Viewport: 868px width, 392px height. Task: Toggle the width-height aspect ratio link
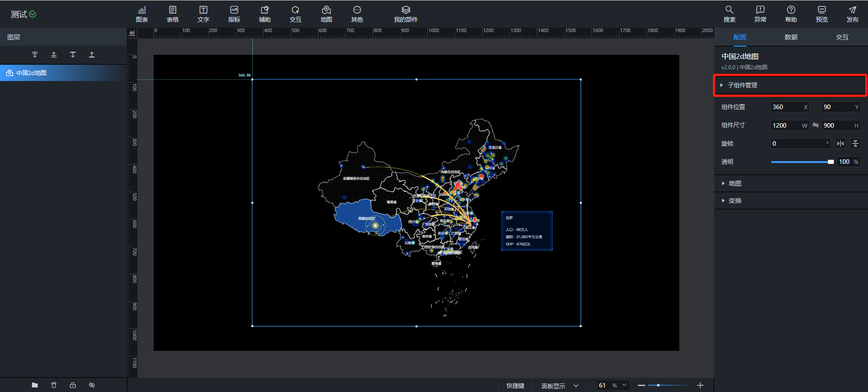click(816, 125)
